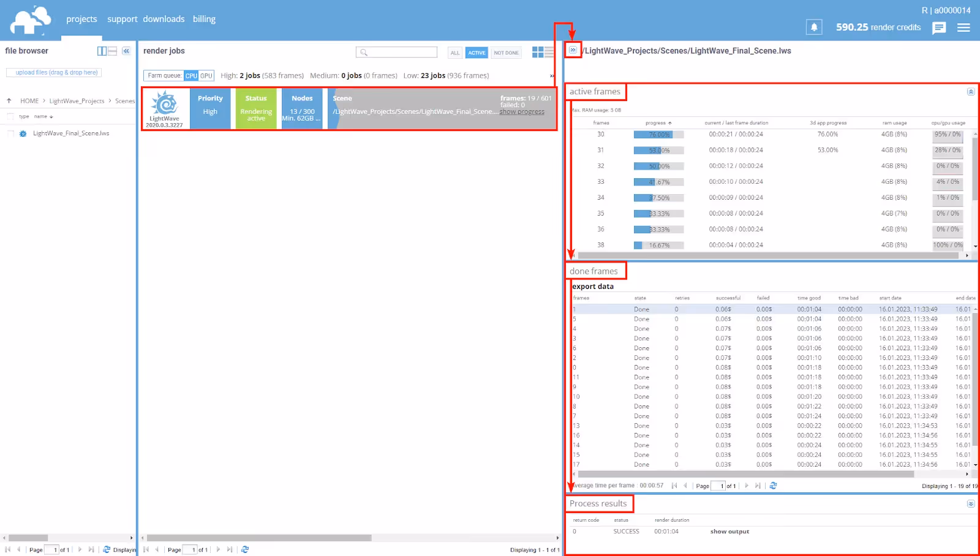Filter render jobs by ALL
This screenshot has height=556, width=980.
tap(455, 53)
